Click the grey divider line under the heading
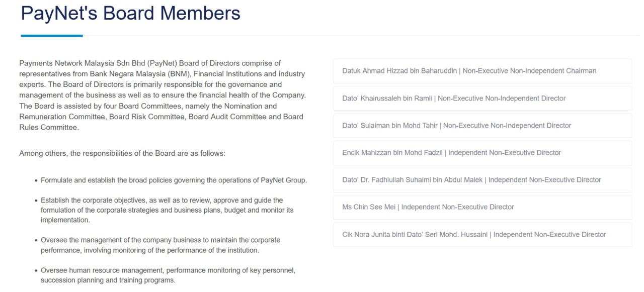 point(352,36)
